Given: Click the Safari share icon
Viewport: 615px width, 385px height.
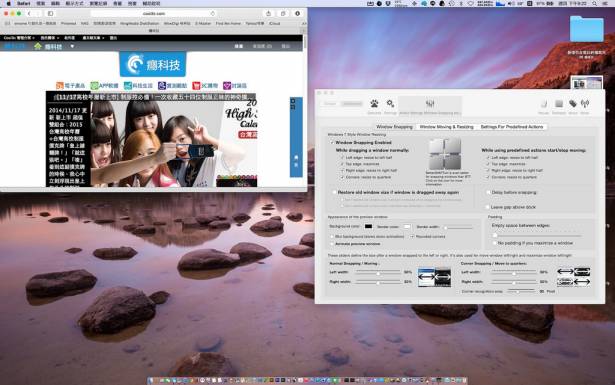Looking at the screenshot, I should coord(268,13).
